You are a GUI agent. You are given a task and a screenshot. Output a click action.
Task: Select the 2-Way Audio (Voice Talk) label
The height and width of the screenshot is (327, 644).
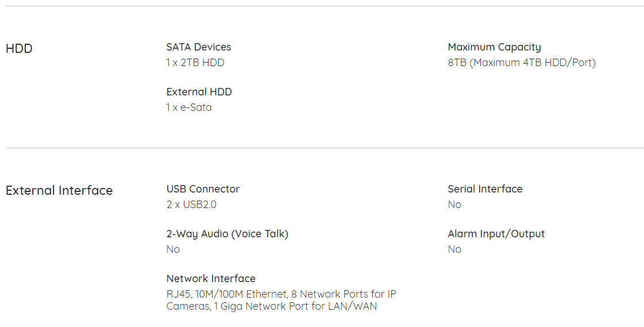pos(227,234)
